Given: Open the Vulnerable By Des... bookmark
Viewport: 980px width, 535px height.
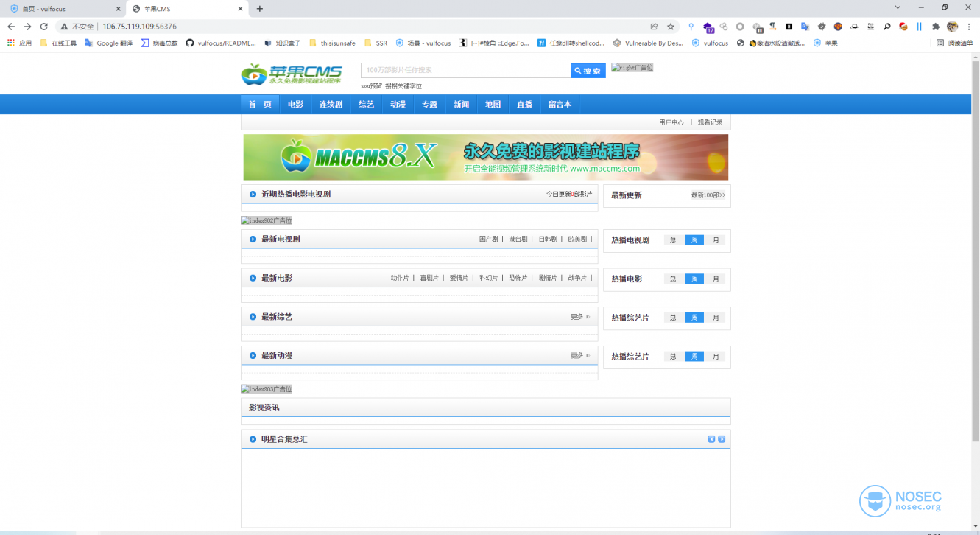Looking at the screenshot, I should pos(648,43).
